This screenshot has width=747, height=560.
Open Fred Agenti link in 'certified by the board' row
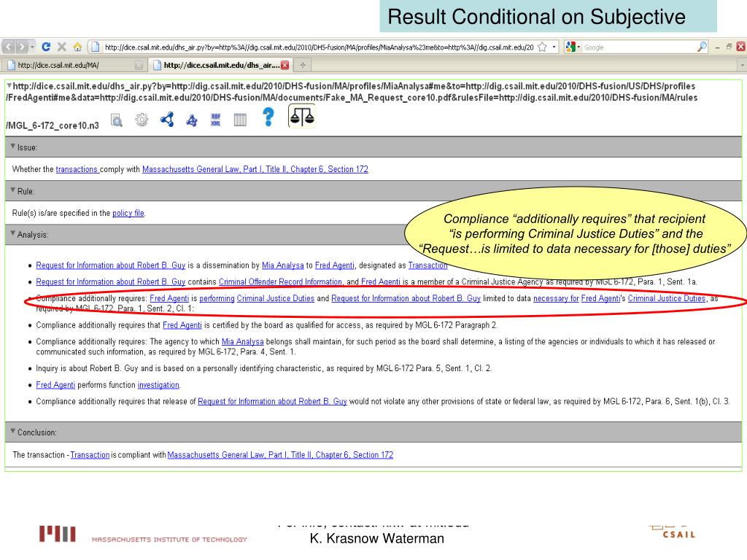coord(182,325)
